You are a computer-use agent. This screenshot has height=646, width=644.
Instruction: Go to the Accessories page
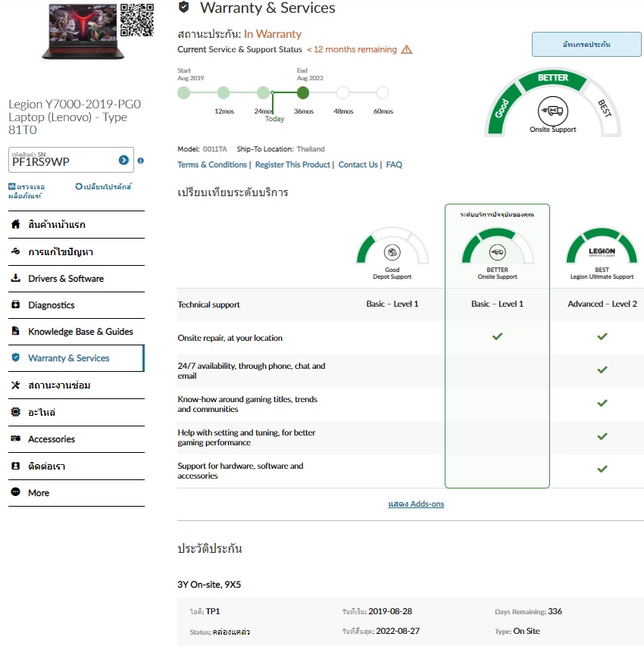point(77,439)
